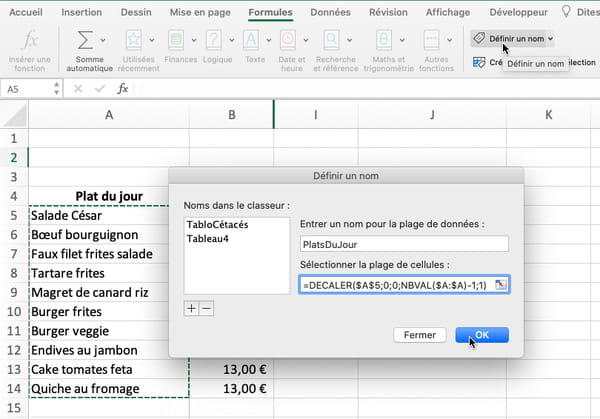
Task: Click the Cake tomates feta cell
Action: [109, 369]
